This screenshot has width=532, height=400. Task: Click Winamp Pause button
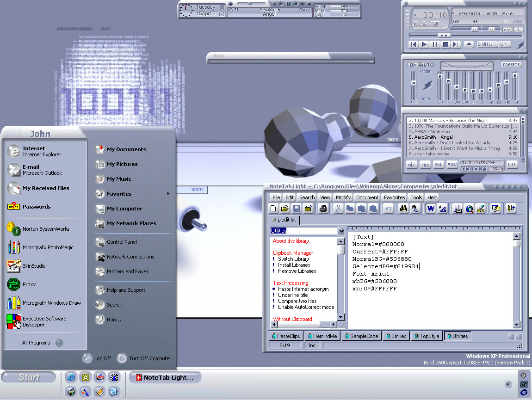pyautogui.click(x=435, y=44)
